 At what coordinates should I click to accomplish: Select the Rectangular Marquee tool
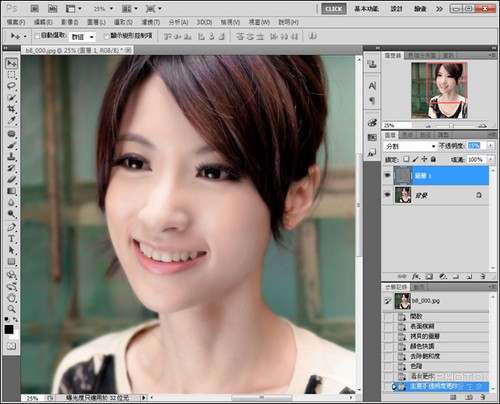click(x=12, y=75)
